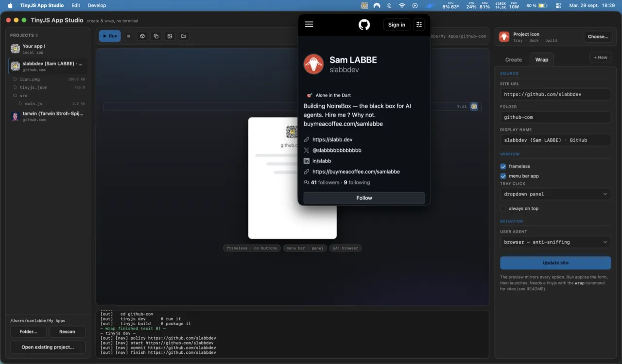The width and height of the screenshot is (622, 364).
Task: Click the tray app icon in menu bar
Action: point(364,5)
